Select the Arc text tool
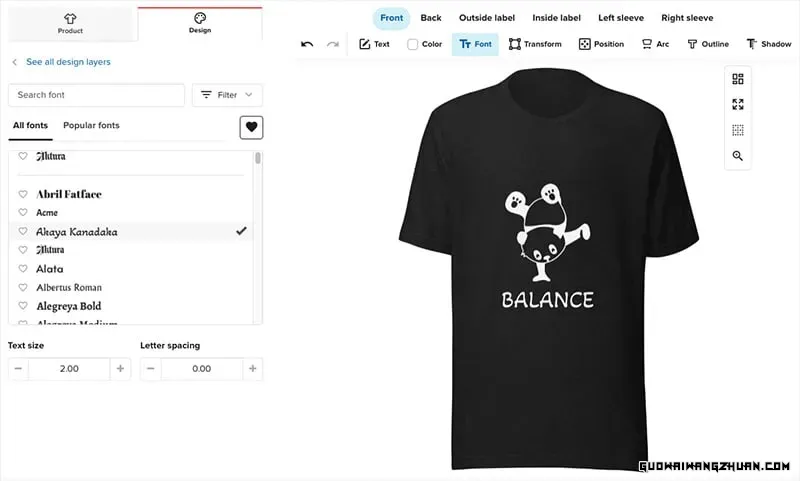 pyautogui.click(x=656, y=44)
